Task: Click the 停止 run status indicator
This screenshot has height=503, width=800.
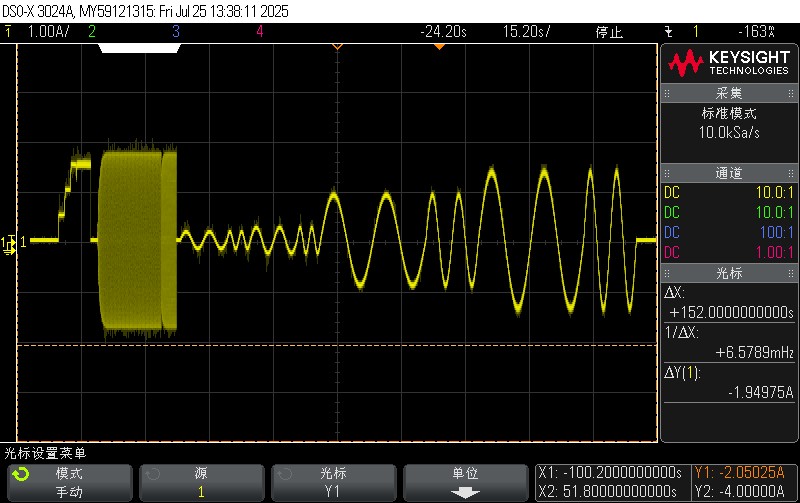Action: coord(610,32)
